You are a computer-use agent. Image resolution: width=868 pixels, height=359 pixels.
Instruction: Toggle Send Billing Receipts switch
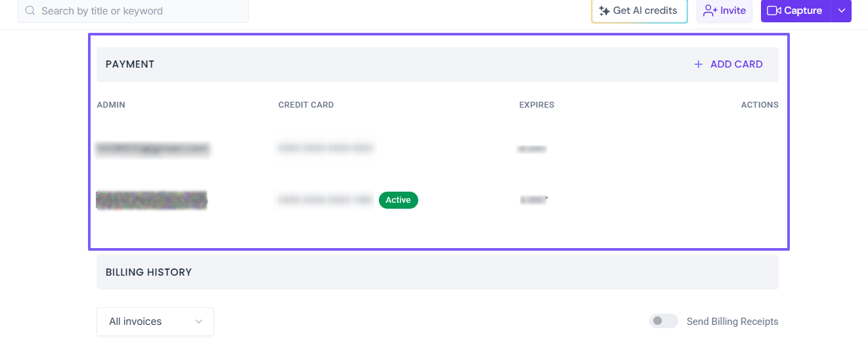[x=663, y=321]
